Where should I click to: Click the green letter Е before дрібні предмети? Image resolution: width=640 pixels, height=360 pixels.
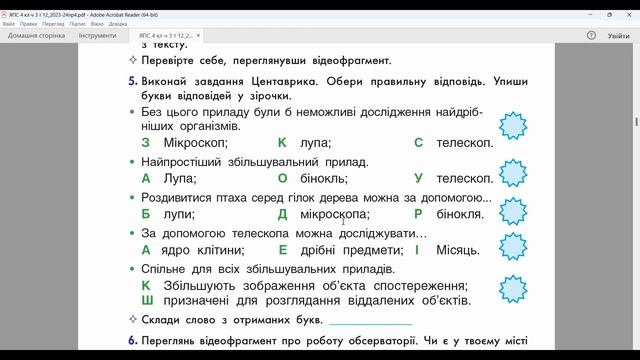tap(283, 250)
